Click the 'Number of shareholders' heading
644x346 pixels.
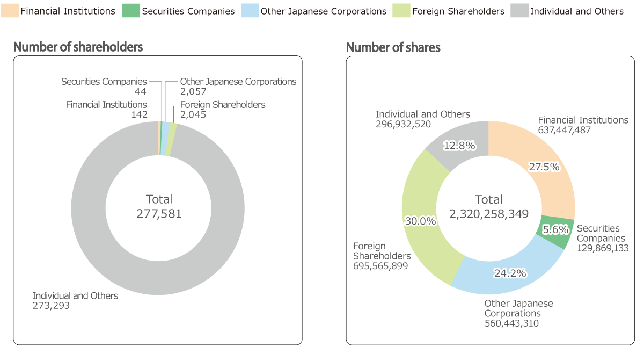[78, 47]
